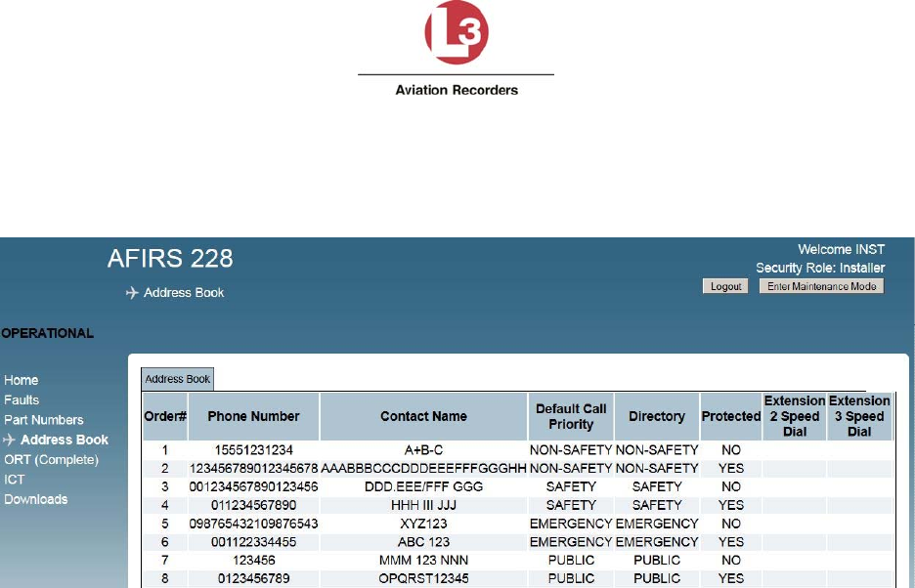Click the L3 logo at the top
The image size is (915, 588).
tap(457, 32)
